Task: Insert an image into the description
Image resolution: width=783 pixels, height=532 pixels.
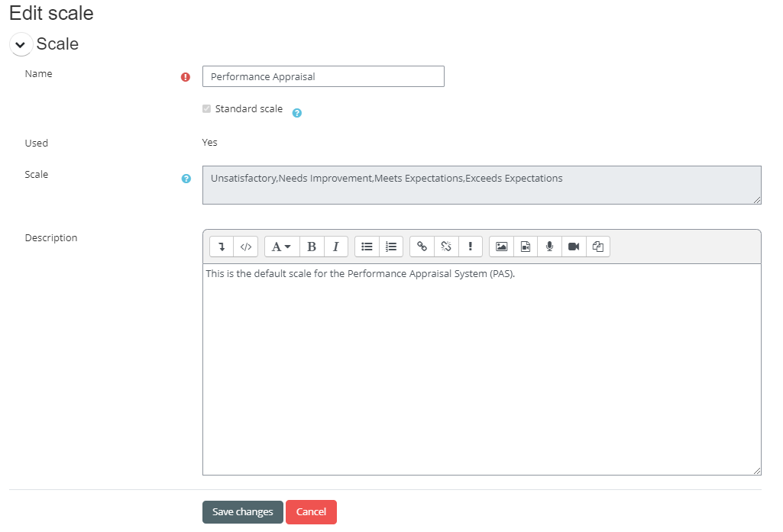Action: [x=501, y=247]
